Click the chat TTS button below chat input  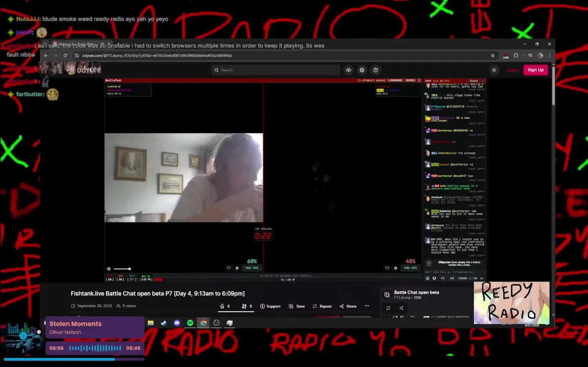click(x=442, y=278)
